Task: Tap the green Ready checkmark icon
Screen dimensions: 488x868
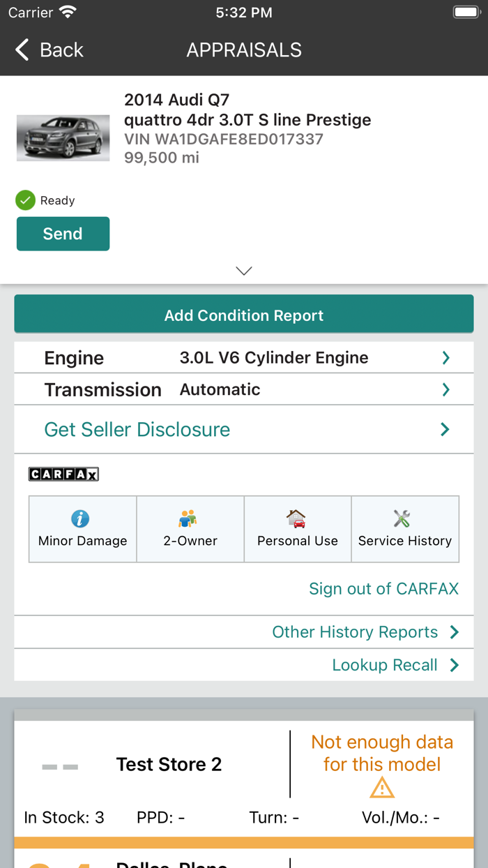Action: (25, 200)
